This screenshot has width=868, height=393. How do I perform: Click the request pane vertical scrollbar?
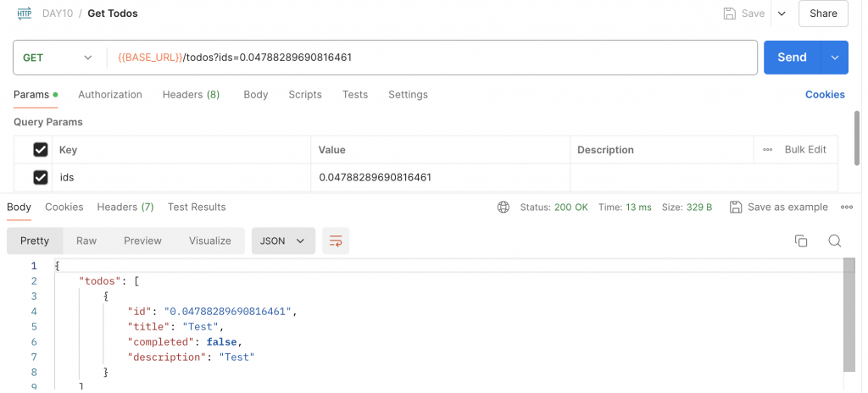pos(857,136)
